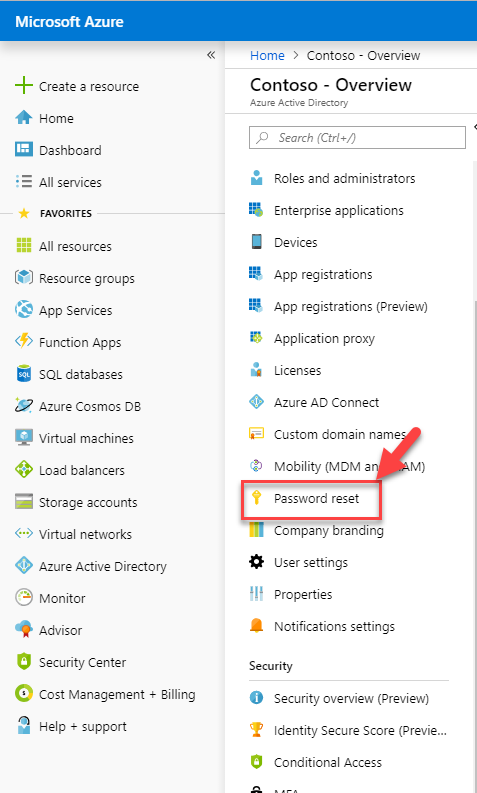Select the Azure Cosmos DB planet icon
Screen dimensions: 477x793
pyautogui.click(x=24, y=406)
